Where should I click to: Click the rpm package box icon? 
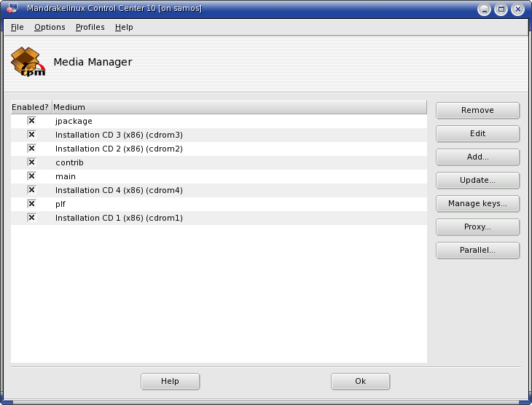[x=28, y=62]
